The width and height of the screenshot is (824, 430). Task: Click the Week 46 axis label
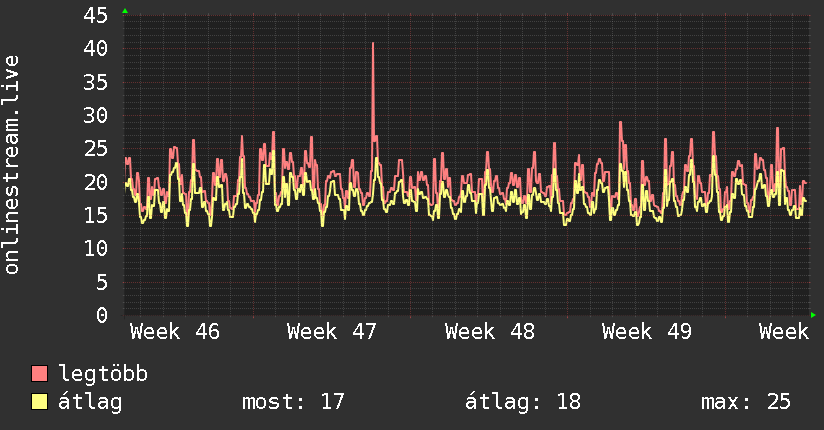coord(174,332)
